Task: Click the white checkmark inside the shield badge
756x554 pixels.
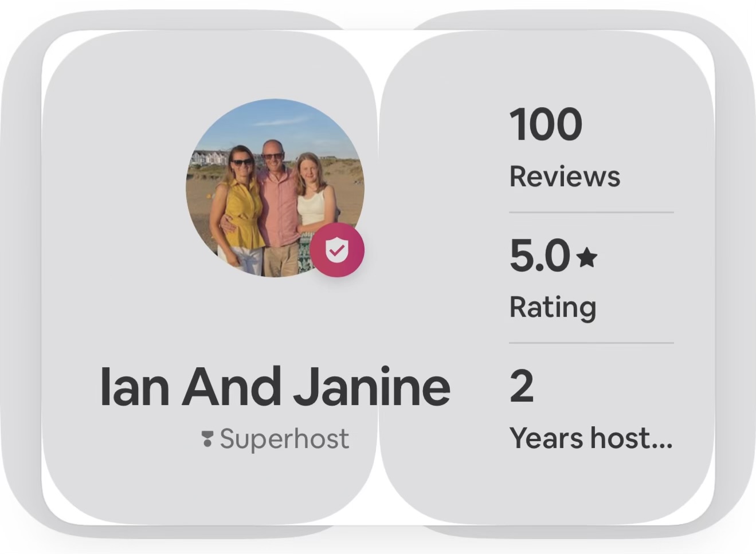Action: pos(337,250)
